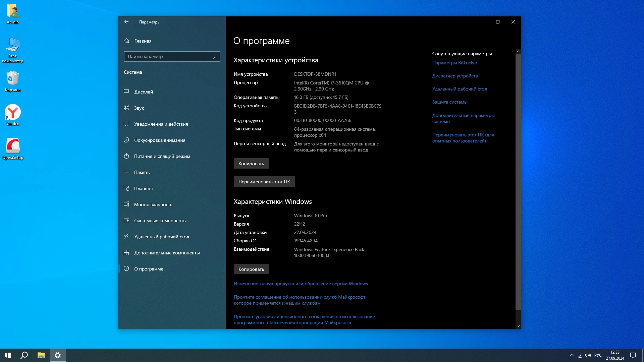The image size is (644, 362).
Task: Open the Yandex browser desktop shortcut
Action: coord(13,114)
